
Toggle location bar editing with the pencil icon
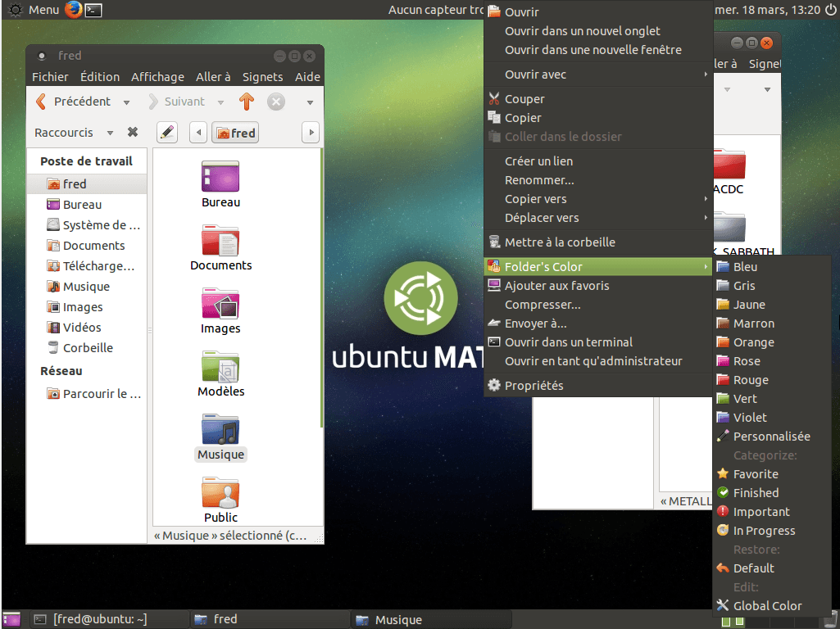point(166,132)
